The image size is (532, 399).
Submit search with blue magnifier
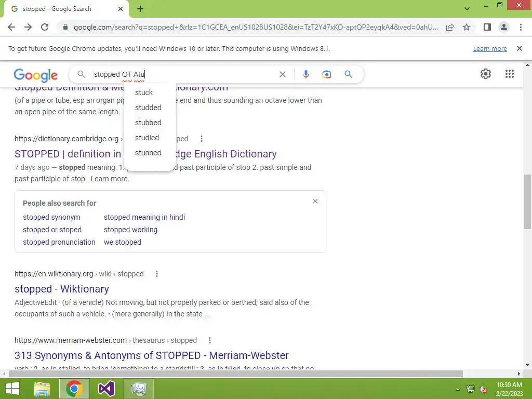tap(348, 74)
